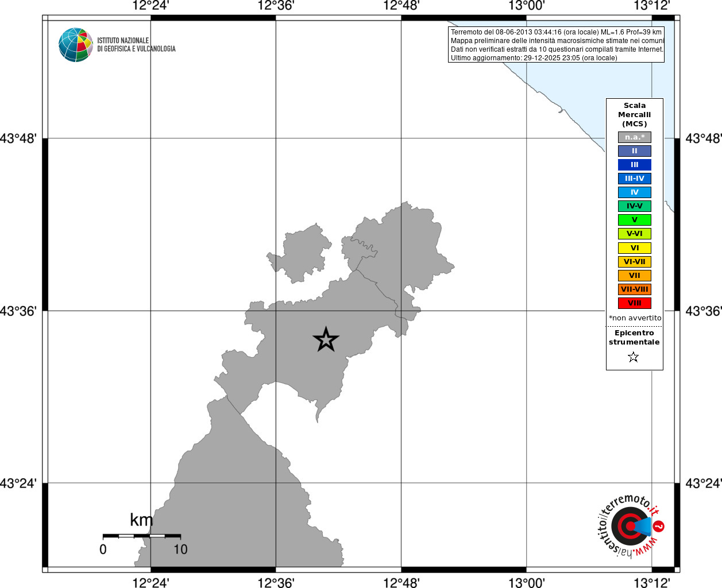Click the bottom 12°24' longitude label

tap(150, 583)
